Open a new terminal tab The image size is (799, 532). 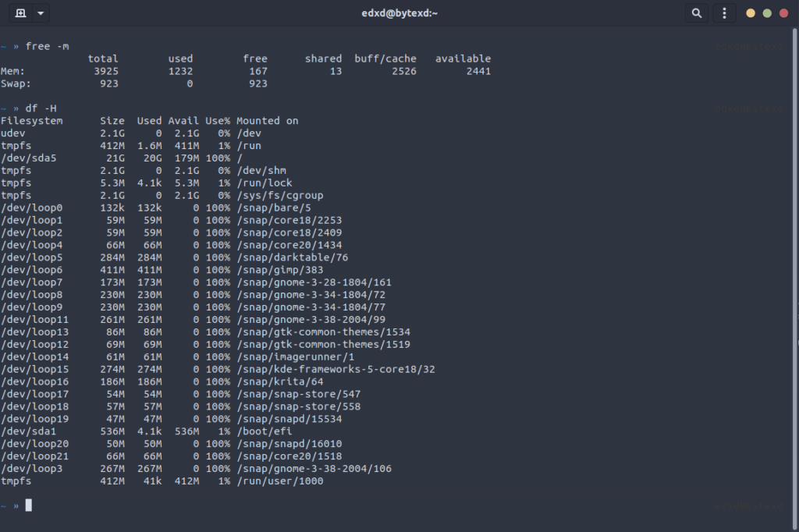coord(20,12)
